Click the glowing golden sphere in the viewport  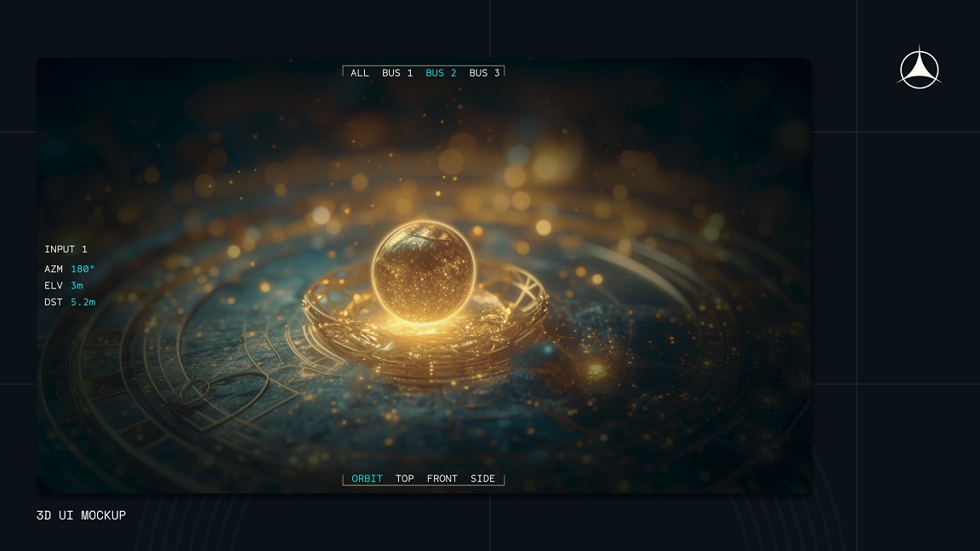tap(424, 272)
